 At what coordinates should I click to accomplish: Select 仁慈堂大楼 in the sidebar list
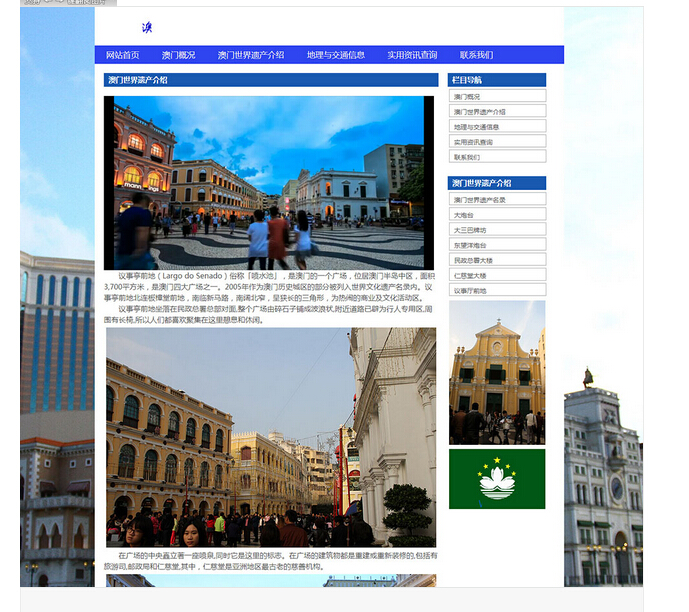coord(497,275)
